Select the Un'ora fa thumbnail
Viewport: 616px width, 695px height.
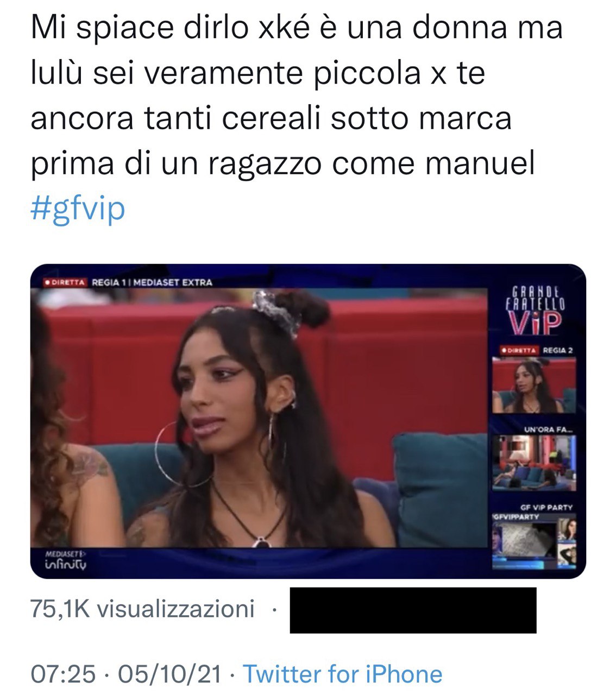pos(534,463)
